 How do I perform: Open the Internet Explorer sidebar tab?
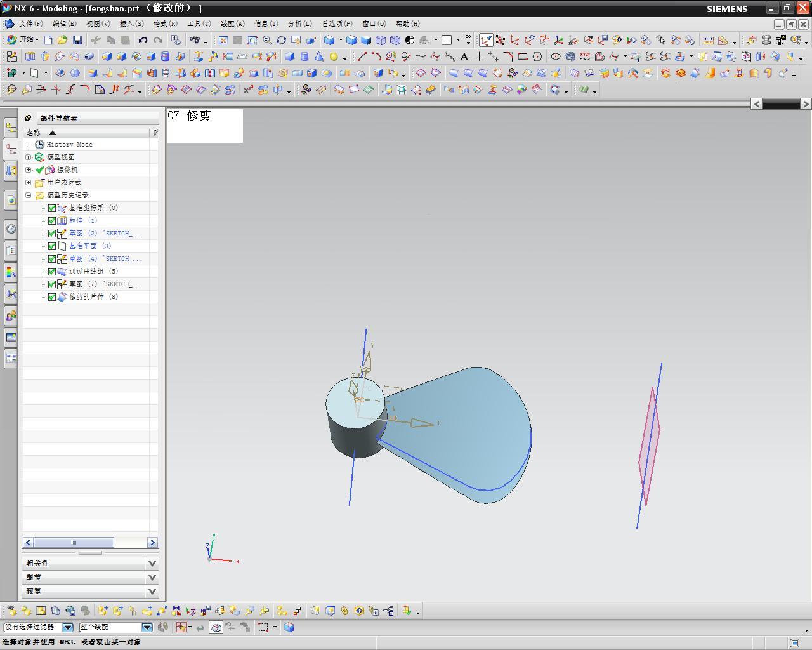(11, 200)
